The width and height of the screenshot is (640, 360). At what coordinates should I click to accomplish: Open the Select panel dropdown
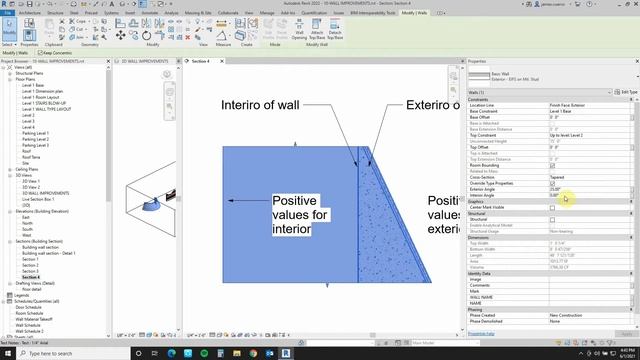click(9, 44)
